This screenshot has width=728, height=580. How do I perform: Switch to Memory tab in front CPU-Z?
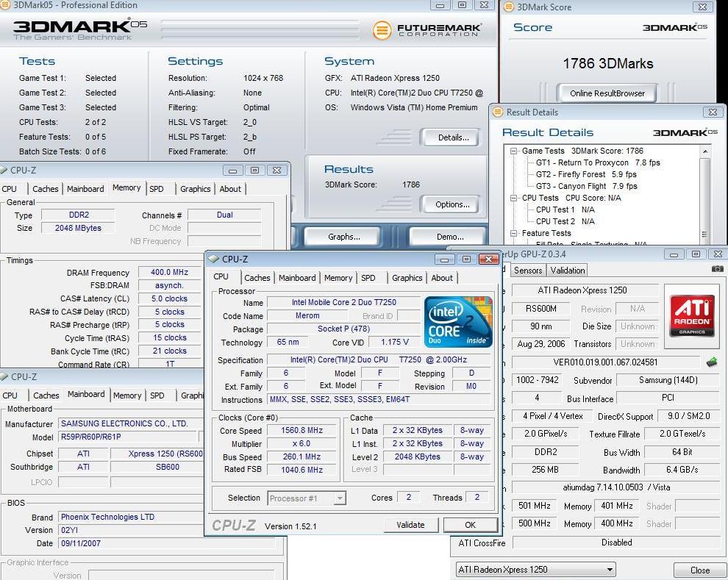pyautogui.click(x=338, y=278)
